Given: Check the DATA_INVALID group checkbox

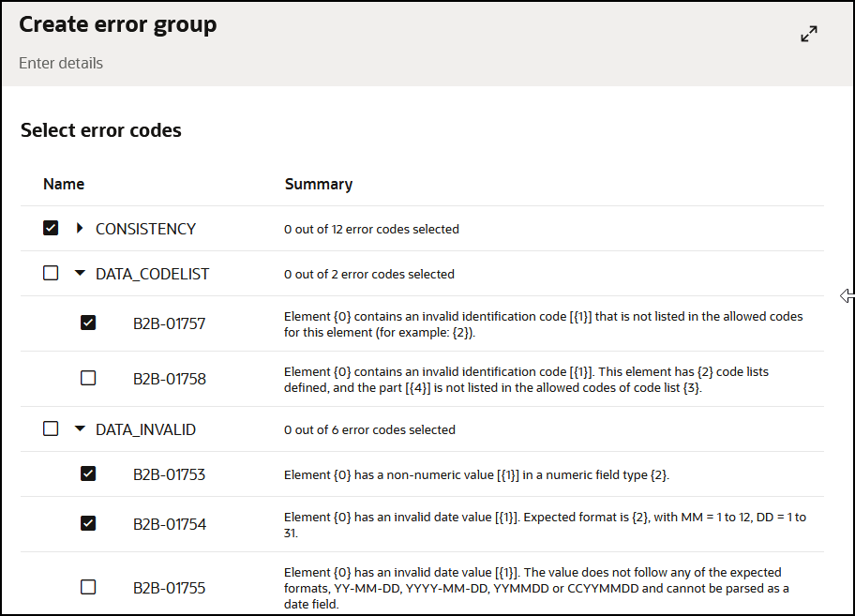Looking at the screenshot, I should 51,428.
